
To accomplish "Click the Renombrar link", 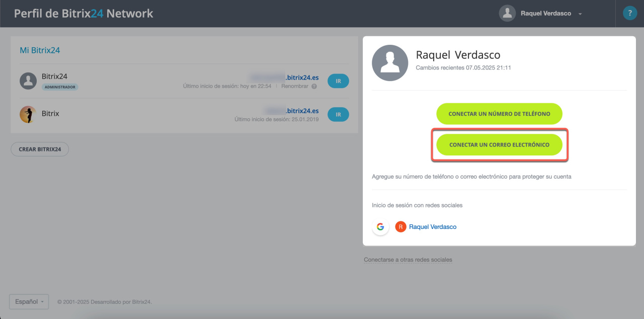I will [x=295, y=87].
